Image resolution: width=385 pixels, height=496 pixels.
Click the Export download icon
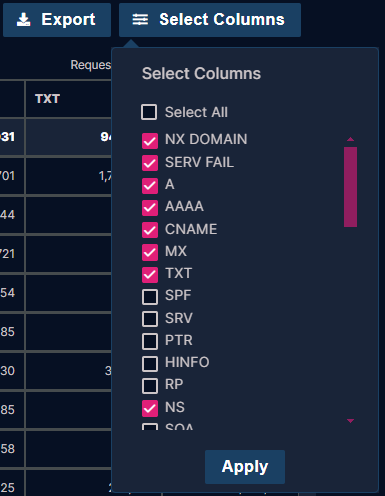click(x=24, y=20)
